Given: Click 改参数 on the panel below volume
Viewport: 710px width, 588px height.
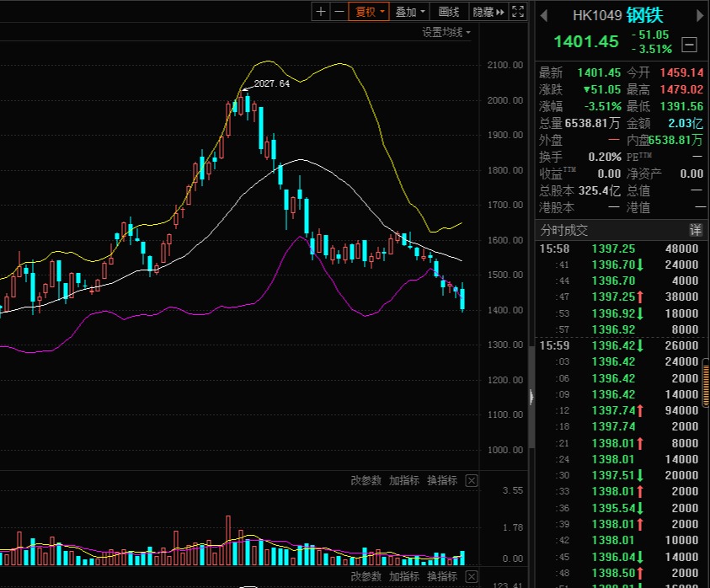Looking at the screenshot, I should pos(366,577).
